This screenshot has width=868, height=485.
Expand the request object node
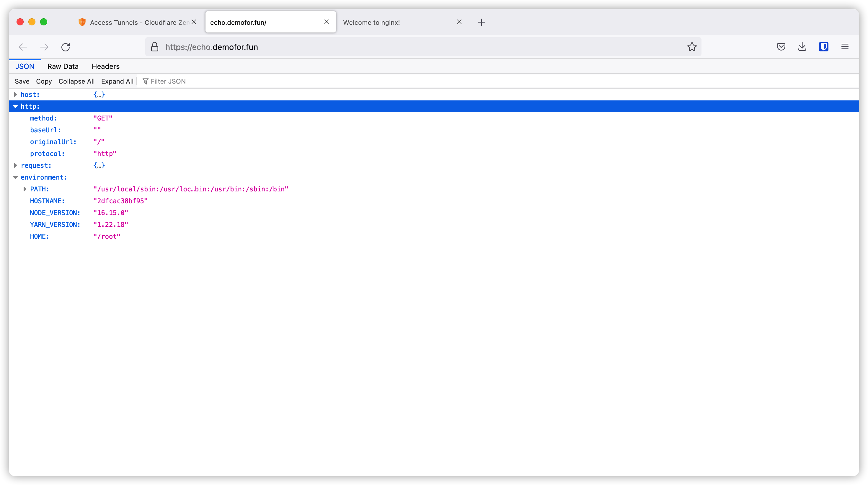point(15,165)
